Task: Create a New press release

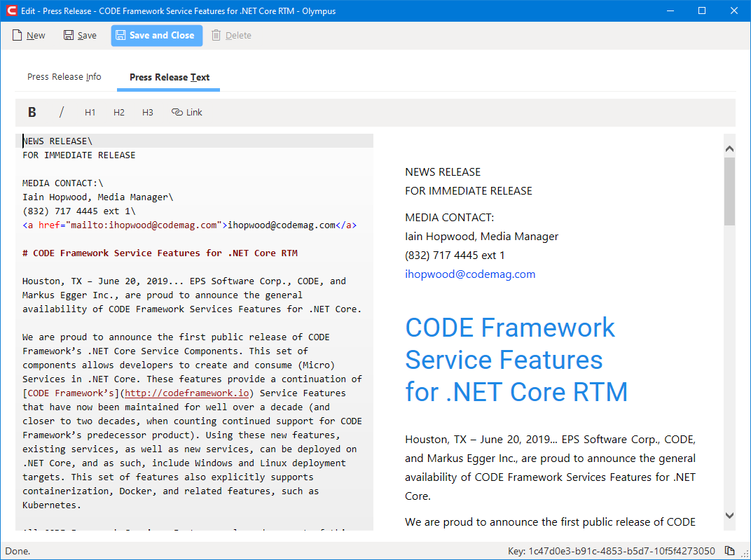Action: tap(29, 36)
